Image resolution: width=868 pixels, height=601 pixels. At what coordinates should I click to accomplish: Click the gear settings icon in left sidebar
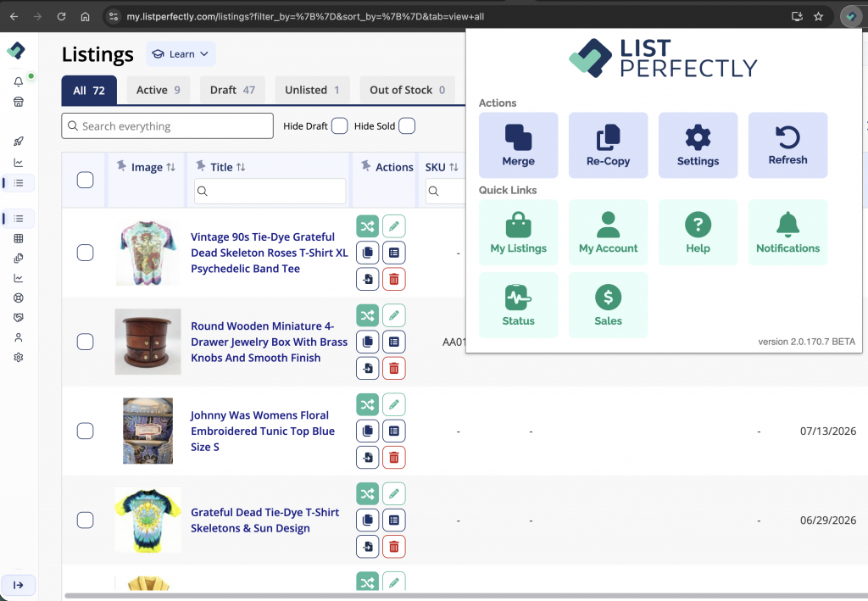click(x=19, y=358)
